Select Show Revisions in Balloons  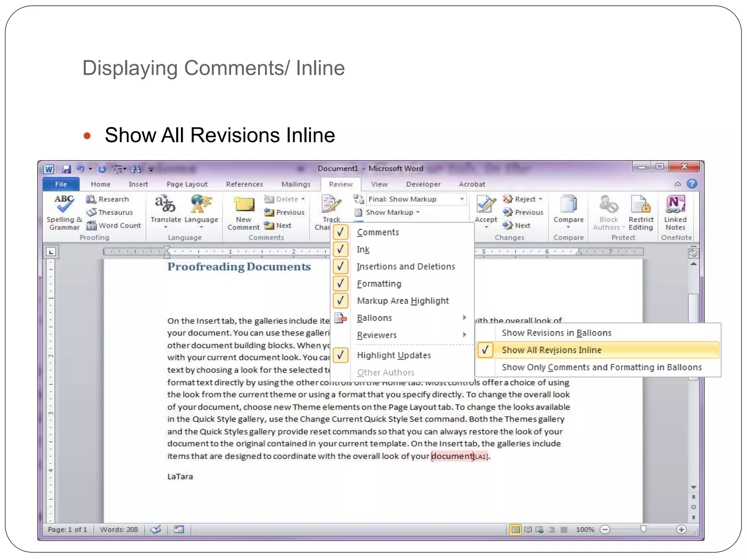(556, 333)
